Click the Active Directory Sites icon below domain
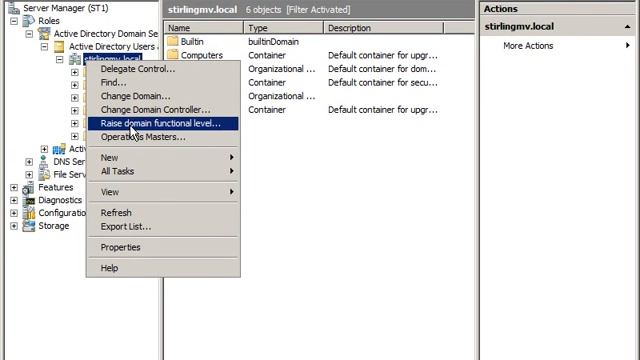640x360 pixels. 59,149
